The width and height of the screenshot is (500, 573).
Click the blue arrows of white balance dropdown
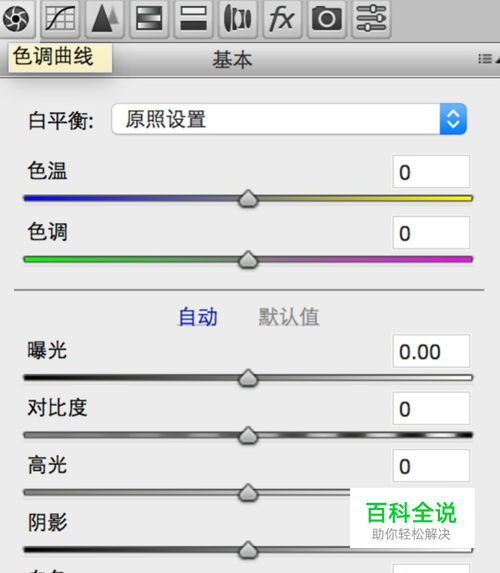[x=453, y=119]
